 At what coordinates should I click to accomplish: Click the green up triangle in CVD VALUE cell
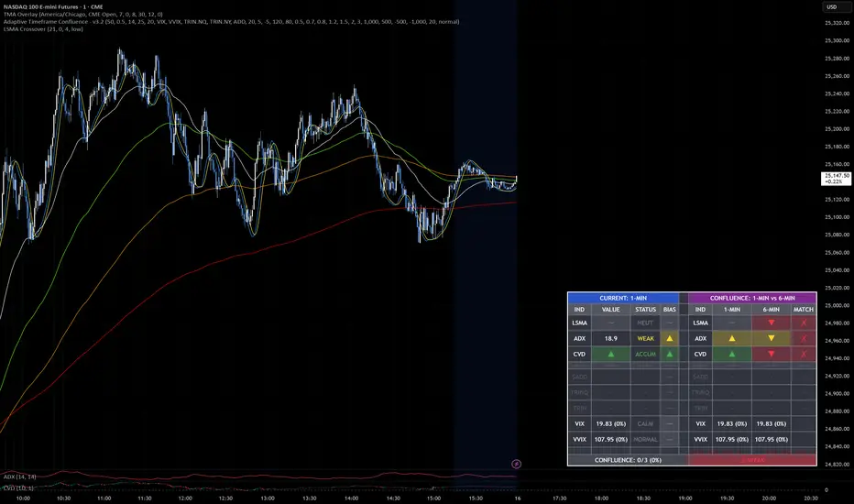[611, 354]
